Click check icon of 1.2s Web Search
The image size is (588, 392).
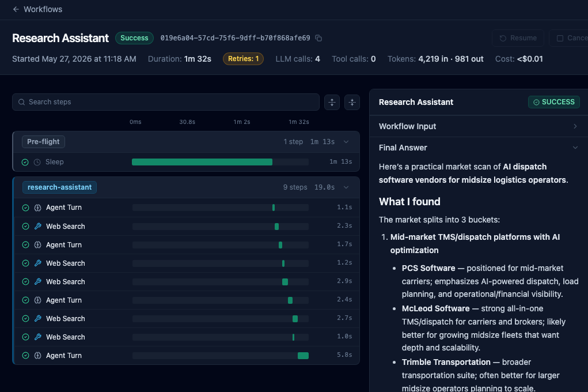25,263
